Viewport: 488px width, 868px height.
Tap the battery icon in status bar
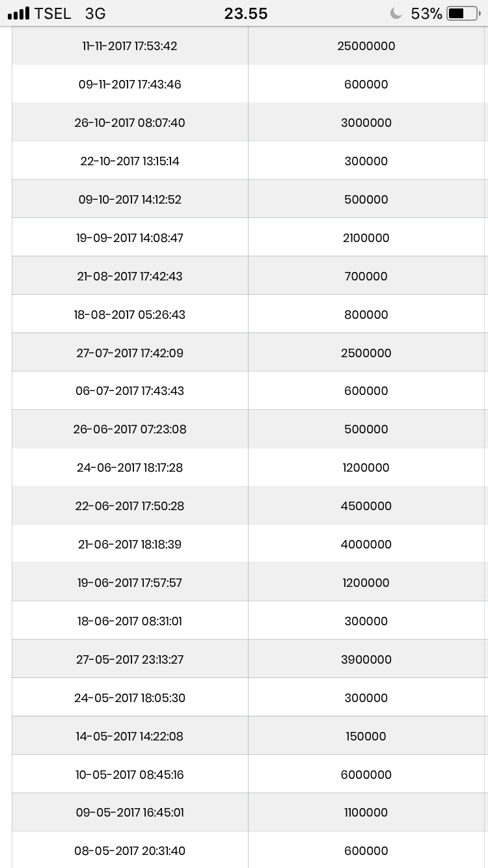463,14
